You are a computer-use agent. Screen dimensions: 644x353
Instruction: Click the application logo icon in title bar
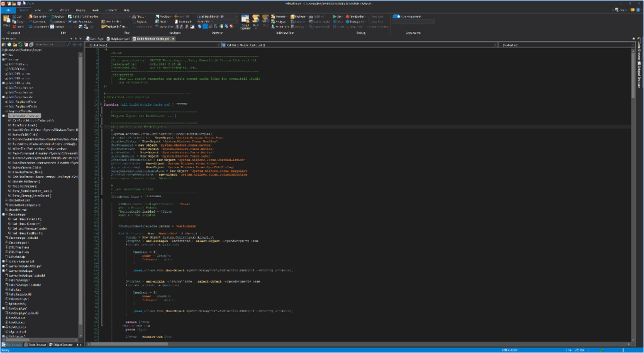click(x=3, y=3)
